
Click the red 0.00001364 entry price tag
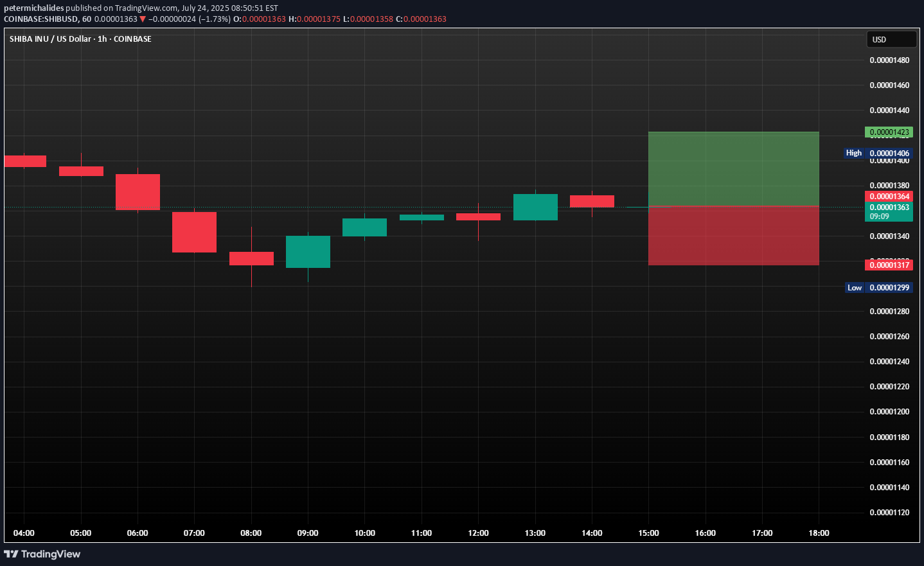click(x=889, y=197)
